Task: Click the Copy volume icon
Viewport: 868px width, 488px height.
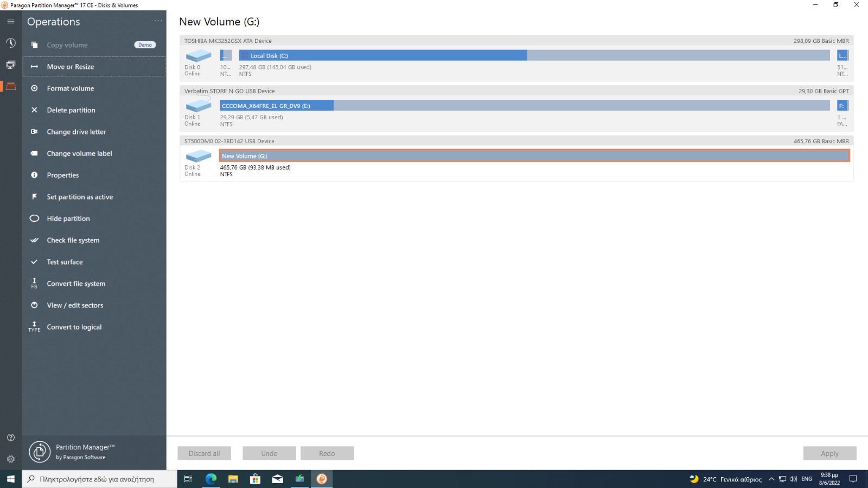Action: pyautogui.click(x=34, y=45)
